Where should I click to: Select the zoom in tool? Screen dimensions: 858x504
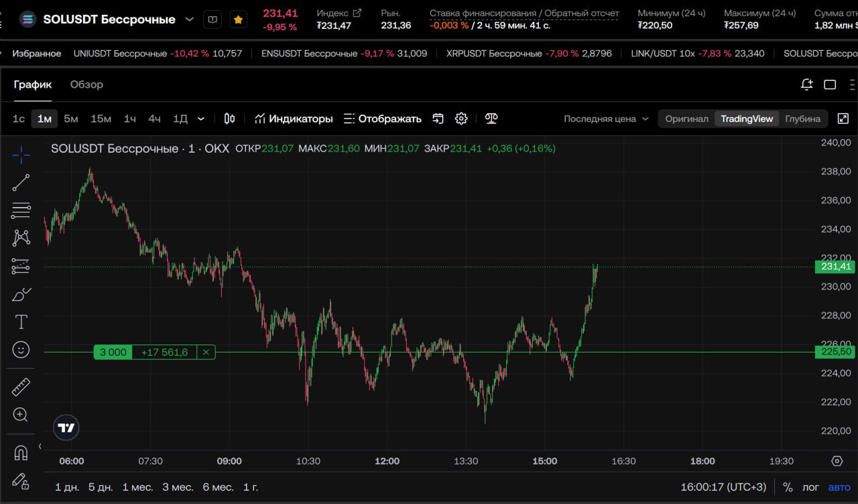click(x=21, y=415)
